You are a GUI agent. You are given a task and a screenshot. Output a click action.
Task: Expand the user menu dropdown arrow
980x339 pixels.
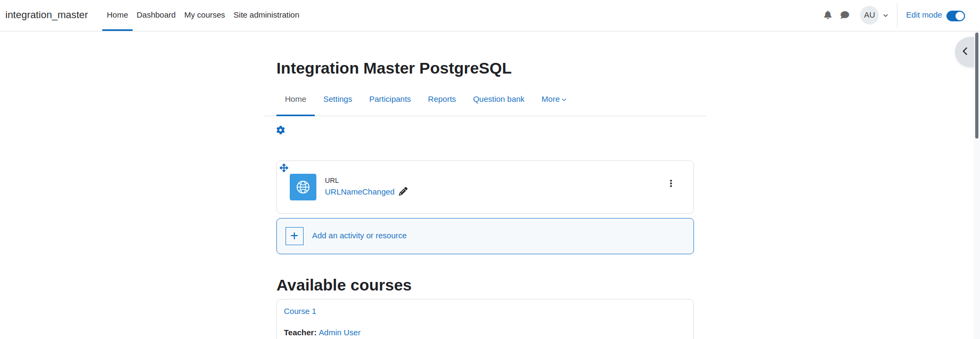[886, 15]
